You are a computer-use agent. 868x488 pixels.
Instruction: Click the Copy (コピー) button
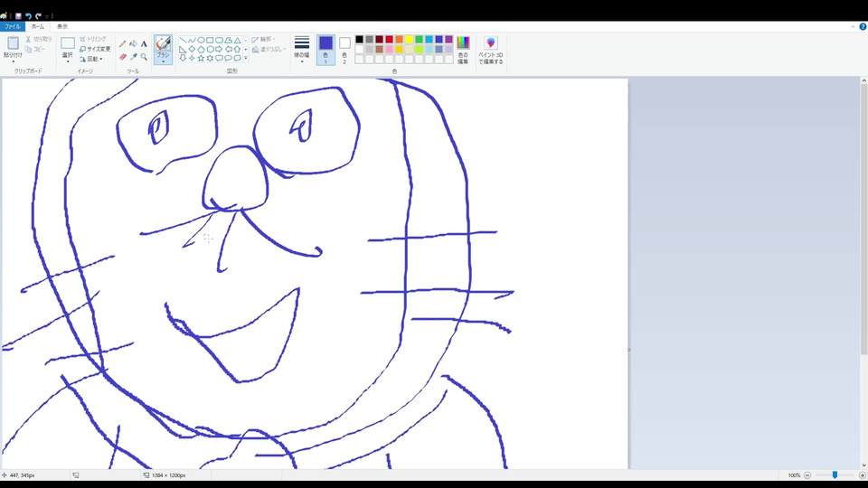pyautogui.click(x=35, y=49)
